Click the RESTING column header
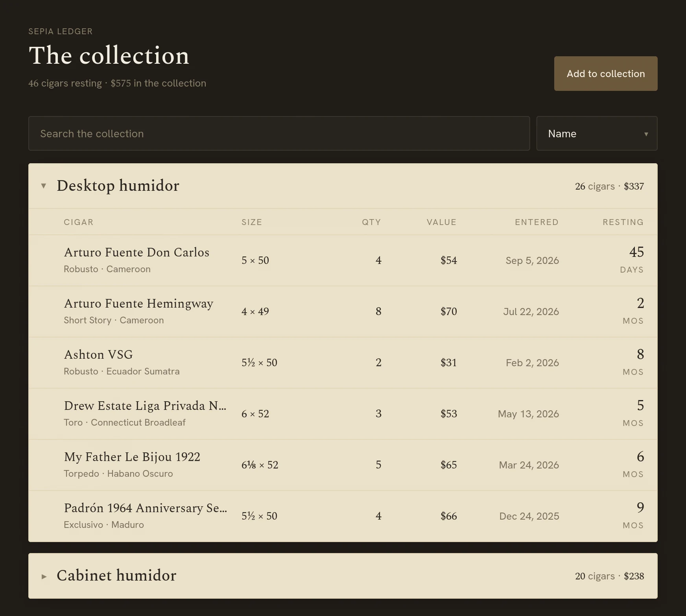This screenshot has height=616, width=686. pyautogui.click(x=623, y=222)
